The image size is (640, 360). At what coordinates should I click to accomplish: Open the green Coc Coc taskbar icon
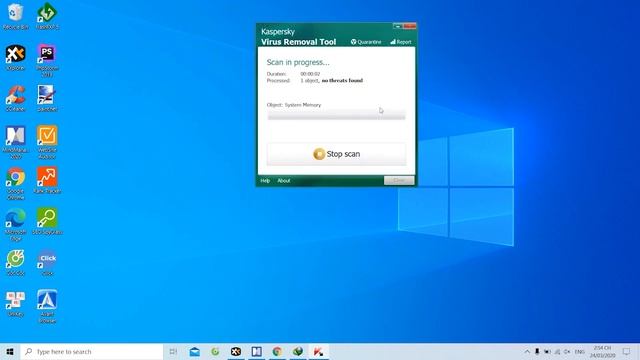coord(215,351)
